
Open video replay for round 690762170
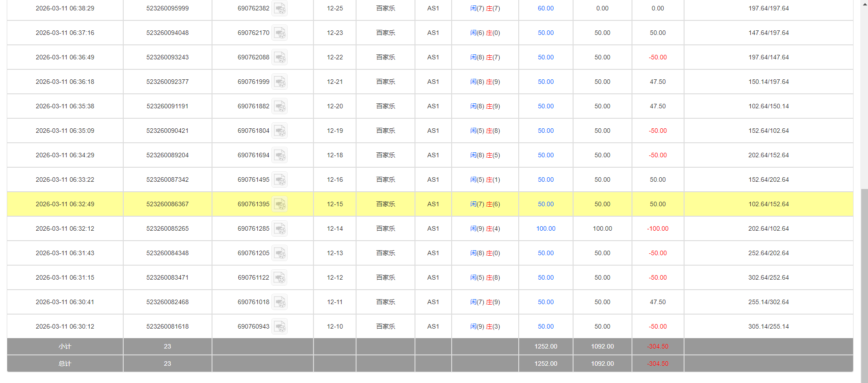280,33
